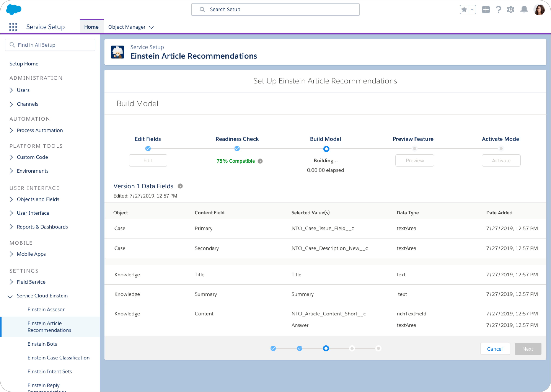Open the Setup gear icon
551x392 pixels.
click(x=510, y=10)
